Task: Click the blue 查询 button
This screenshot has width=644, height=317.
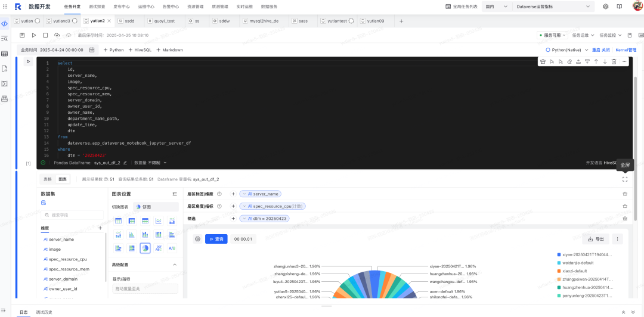Action: point(216,238)
